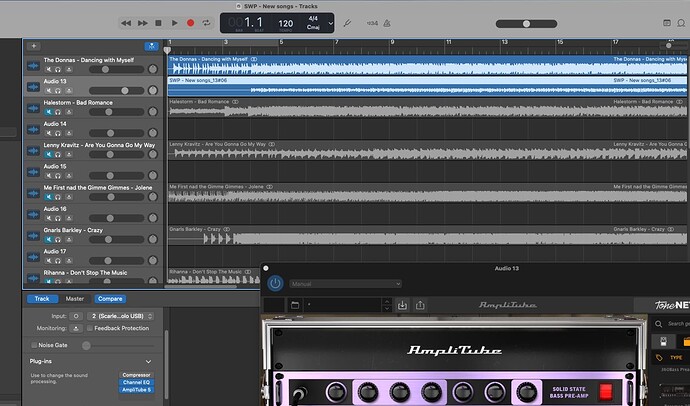Rewind the song
The image size is (690, 406).
(x=126, y=23)
